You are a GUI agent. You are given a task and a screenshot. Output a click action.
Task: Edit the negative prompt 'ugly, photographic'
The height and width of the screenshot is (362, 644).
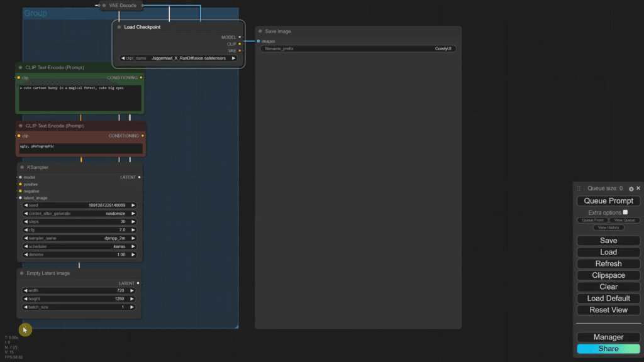(x=80, y=148)
